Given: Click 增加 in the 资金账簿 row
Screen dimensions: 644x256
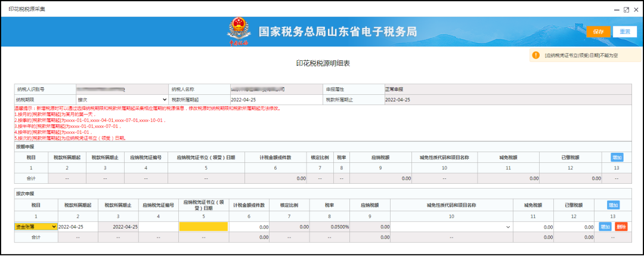Looking at the screenshot, I should [x=605, y=226].
